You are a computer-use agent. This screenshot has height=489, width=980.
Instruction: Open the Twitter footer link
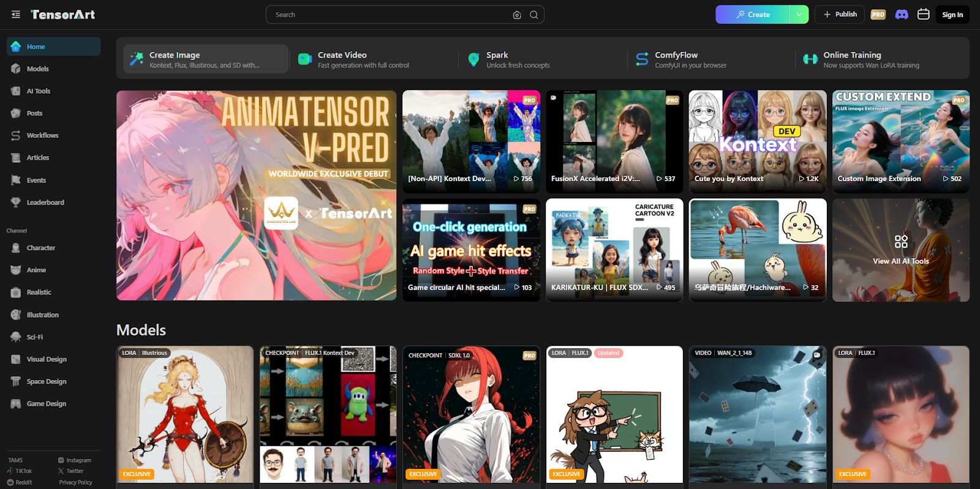(x=71, y=471)
